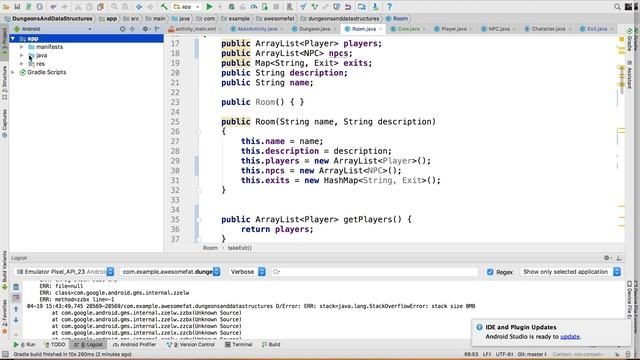Click the Back navigation arrow icon
640x360 pixels.
point(139,7)
